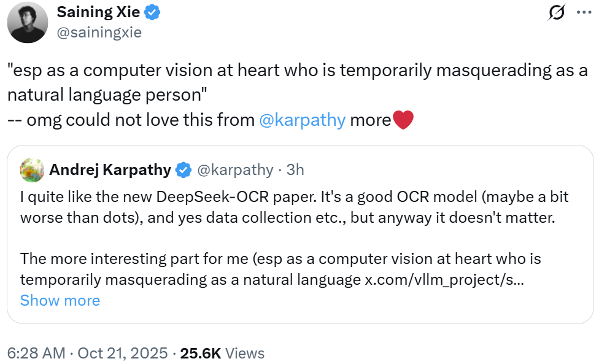Click the Andrej Karpathy name in quote
This screenshot has width=599, height=364.
pos(110,170)
